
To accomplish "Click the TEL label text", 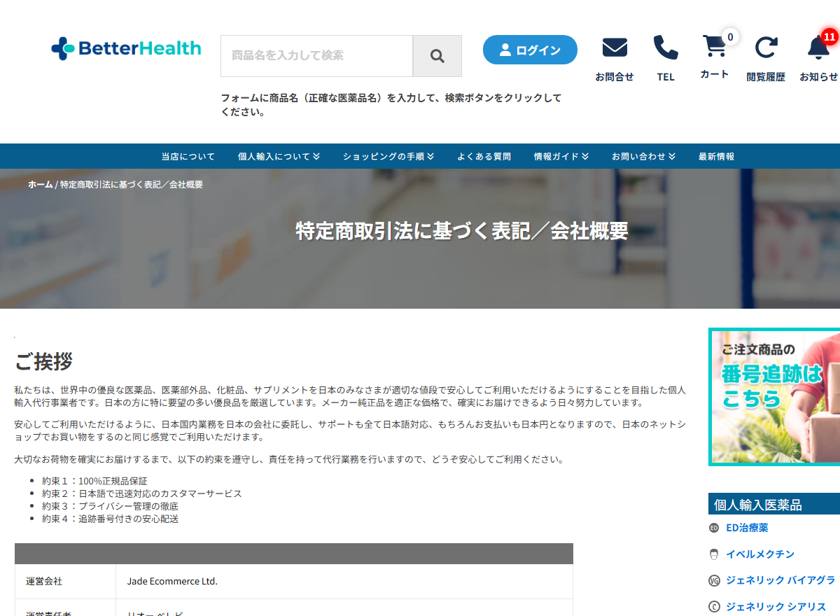I will pos(666,77).
